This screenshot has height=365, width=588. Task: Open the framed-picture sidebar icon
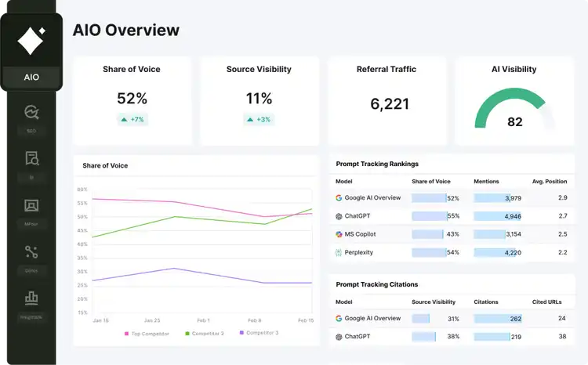pos(31,205)
